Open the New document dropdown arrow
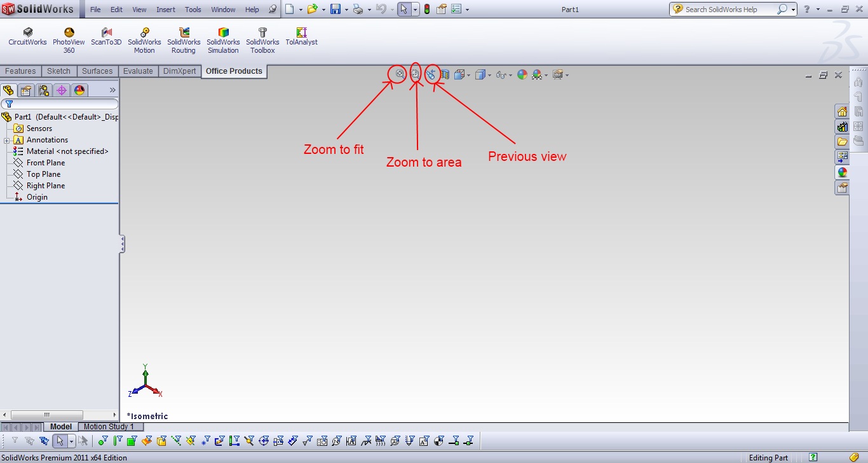This screenshot has height=463, width=868. [300, 10]
